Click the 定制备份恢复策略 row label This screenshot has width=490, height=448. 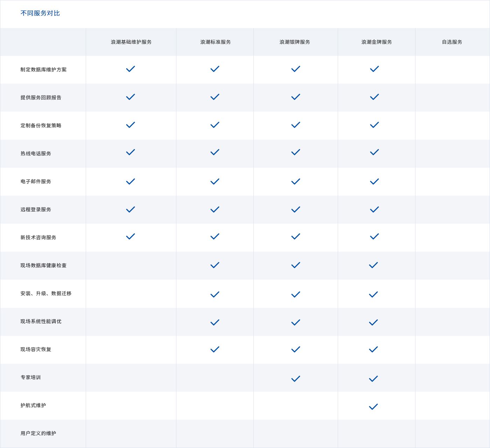[41, 126]
